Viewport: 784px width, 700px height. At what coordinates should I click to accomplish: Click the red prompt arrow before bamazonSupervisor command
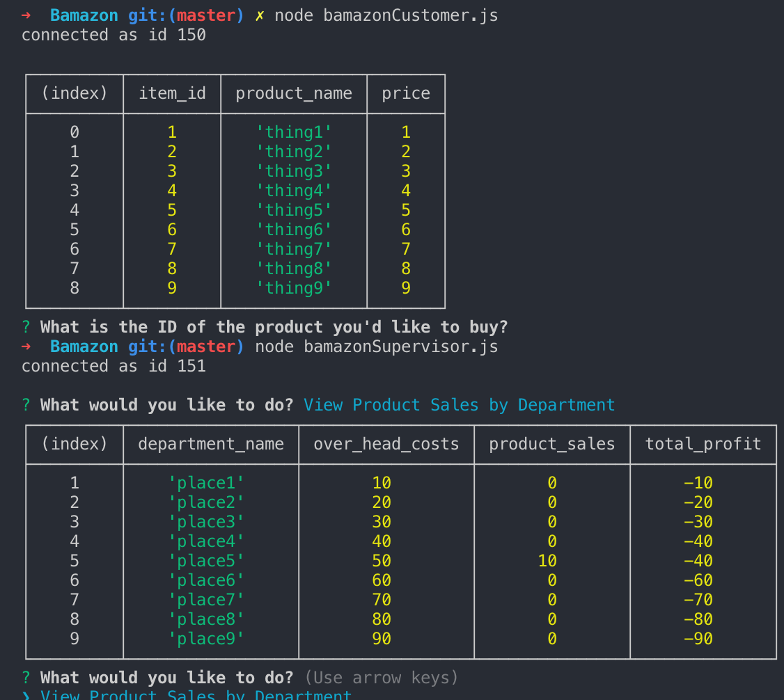(26, 347)
